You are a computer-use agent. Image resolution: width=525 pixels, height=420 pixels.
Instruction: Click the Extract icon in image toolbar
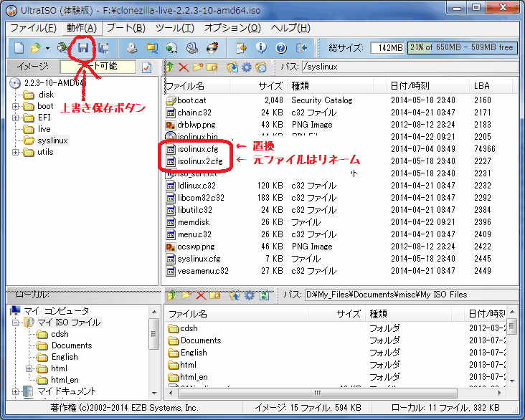(x=232, y=67)
